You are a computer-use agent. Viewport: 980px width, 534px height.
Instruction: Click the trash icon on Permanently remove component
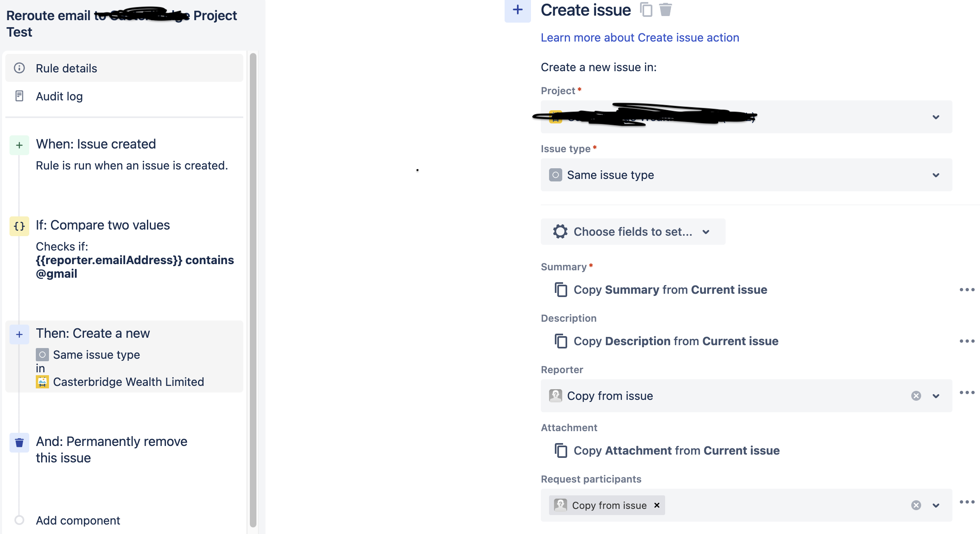coord(19,443)
